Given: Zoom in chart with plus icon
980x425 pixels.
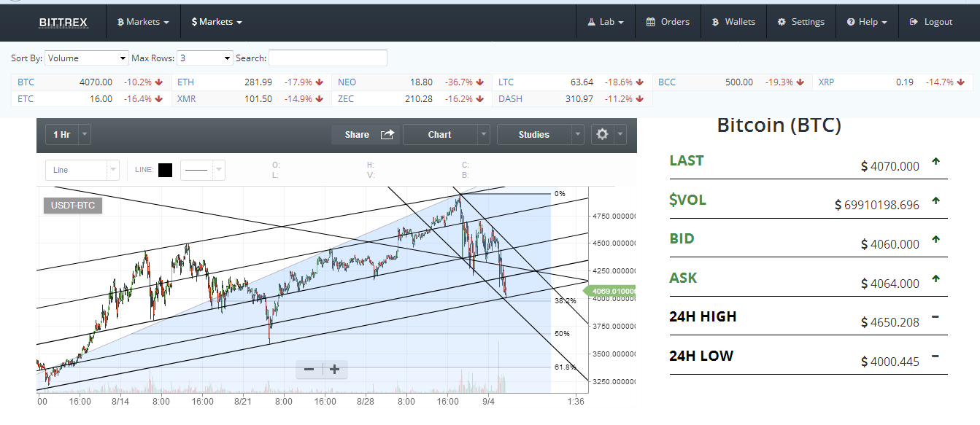Looking at the screenshot, I should pyautogui.click(x=335, y=369).
